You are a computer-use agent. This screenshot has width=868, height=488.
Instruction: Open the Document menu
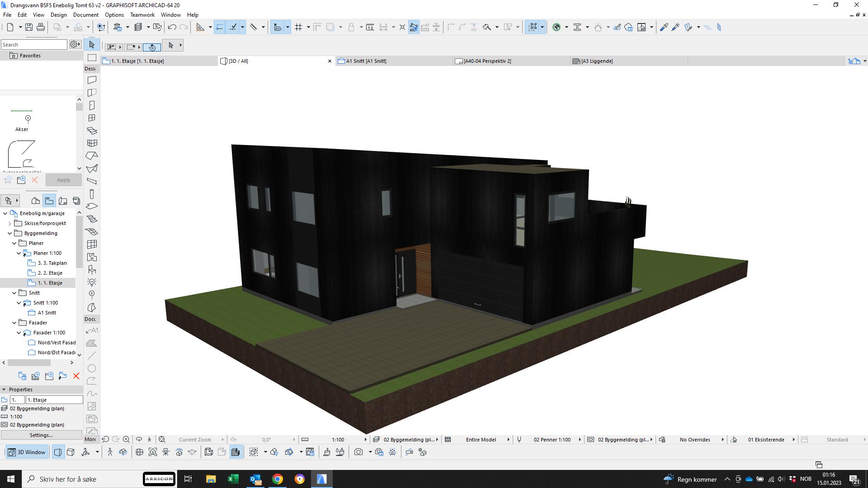click(x=85, y=15)
